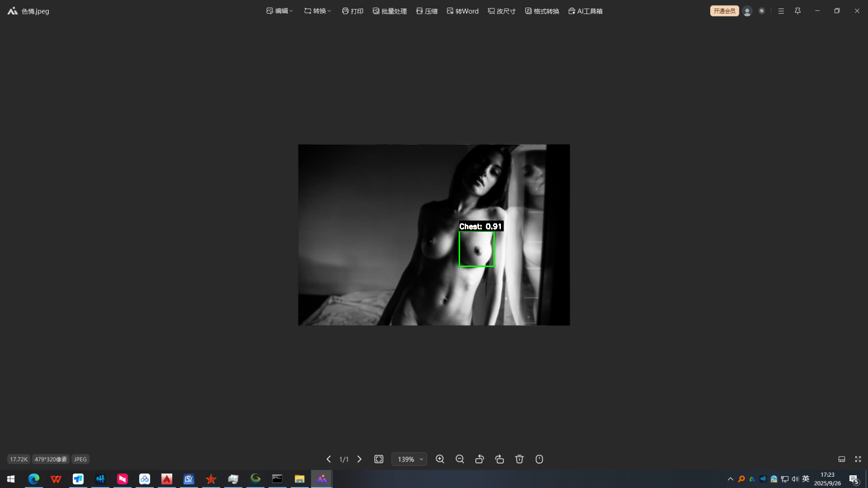
Task: Open Microsoft Edge from the taskbar
Action: coord(34,479)
